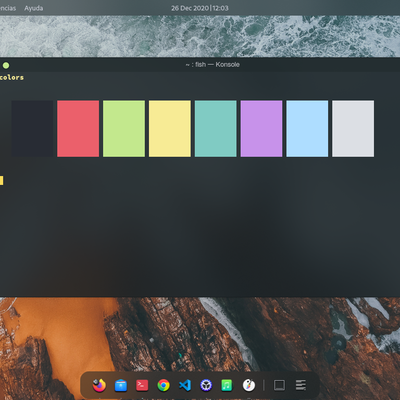Open the paintbrush app dock icon
The height and width of the screenshot is (400, 400).
tap(249, 385)
